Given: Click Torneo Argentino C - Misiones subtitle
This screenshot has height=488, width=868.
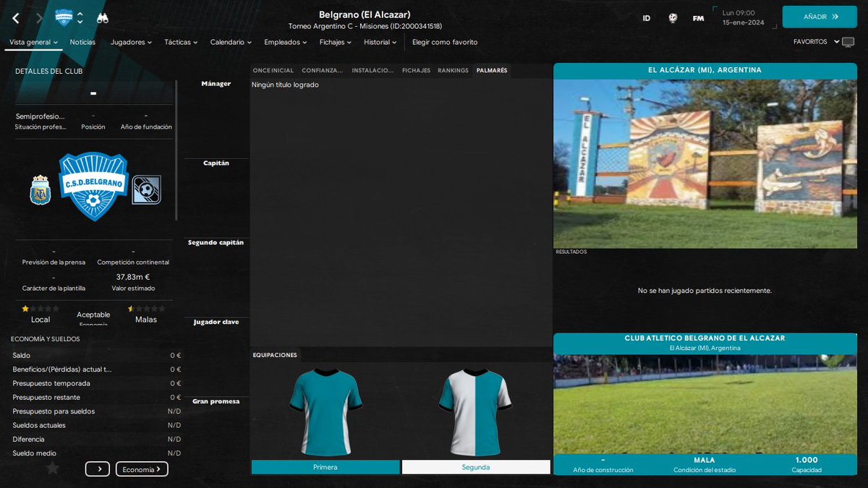Looking at the screenshot, I should (365, 26).
